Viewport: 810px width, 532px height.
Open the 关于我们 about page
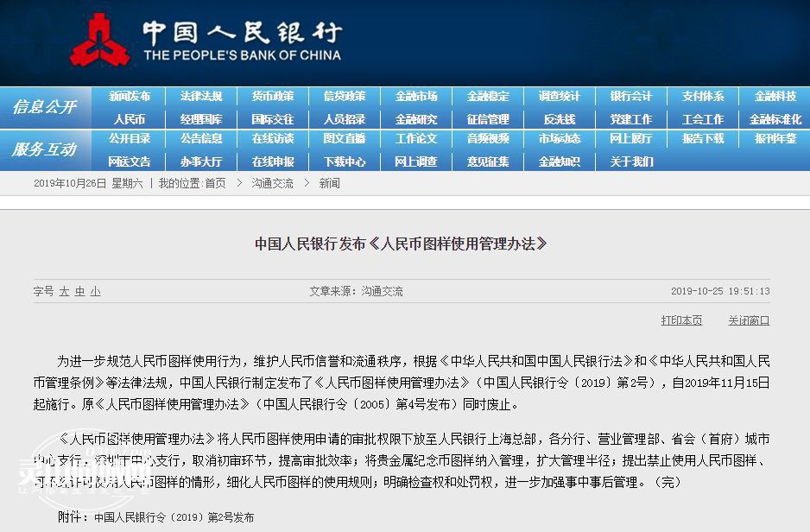pyautogui.click(x=631, y=161)
